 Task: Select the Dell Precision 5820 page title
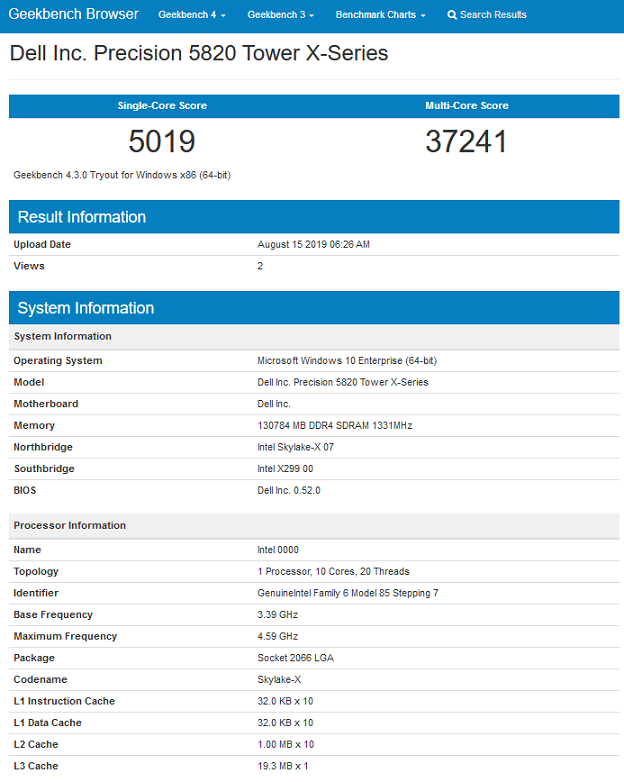199,53
